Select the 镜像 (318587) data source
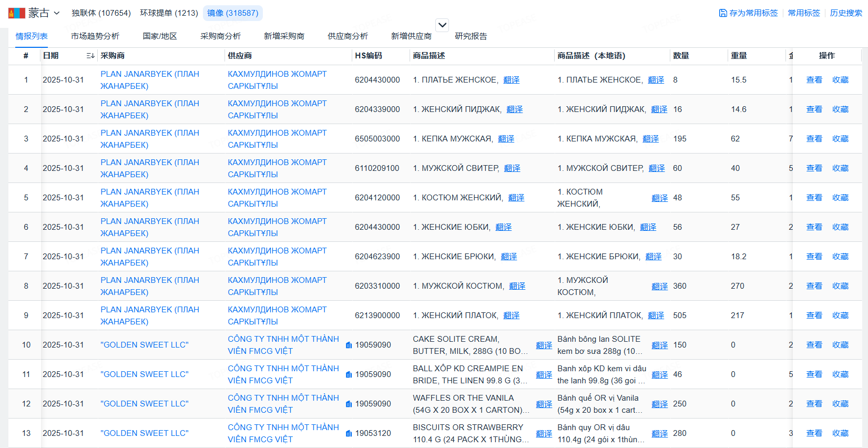This screenshot has width=868, height=448. 232,13
